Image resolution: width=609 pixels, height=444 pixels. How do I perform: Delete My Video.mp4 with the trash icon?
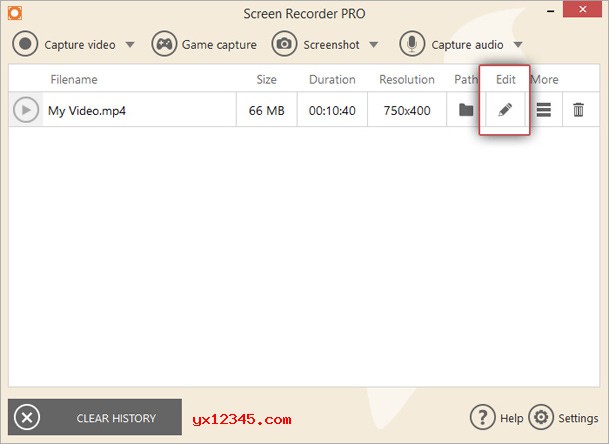578,110
